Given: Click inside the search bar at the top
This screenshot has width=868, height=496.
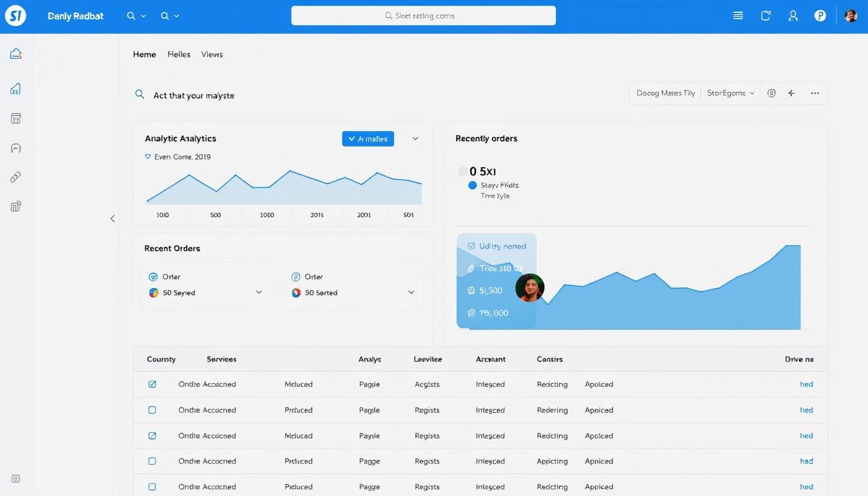Looking at the screenshot, I should pyautogui.click(x=424, y=15).
